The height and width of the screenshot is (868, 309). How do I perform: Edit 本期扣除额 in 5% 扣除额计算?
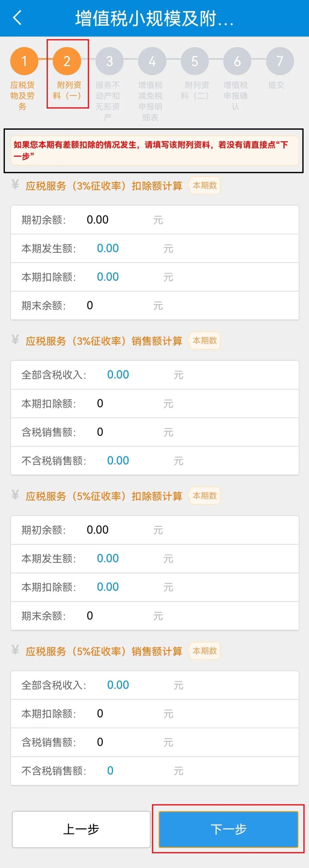click(108, 587)
